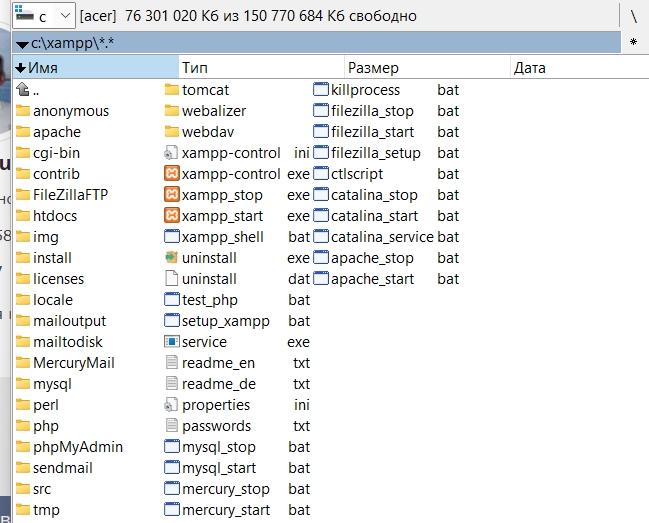Viewport: 649px width, 523px height.
Task: Select the phpMyAdmin folder icon
Action: (x=23, y=447)
